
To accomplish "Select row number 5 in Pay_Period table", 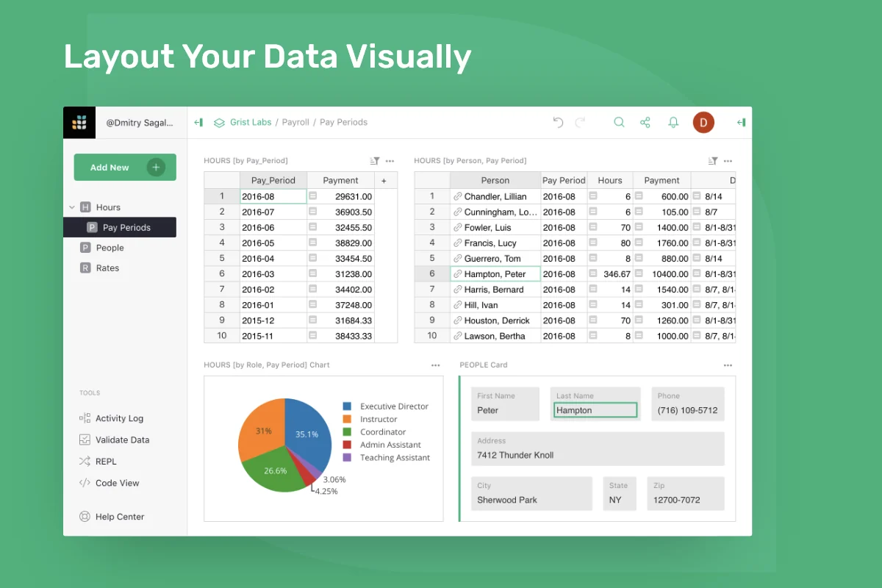I will tap(222, 258).
